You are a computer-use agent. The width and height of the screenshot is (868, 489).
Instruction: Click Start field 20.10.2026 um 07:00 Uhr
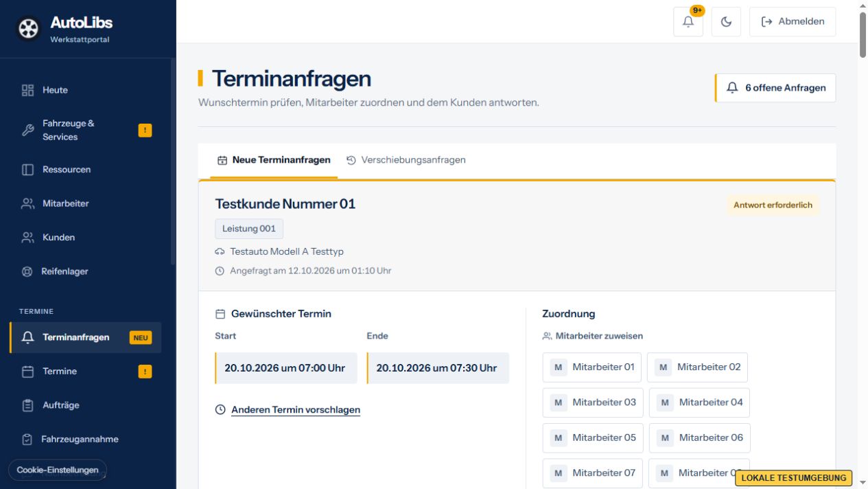pos(286,368)
